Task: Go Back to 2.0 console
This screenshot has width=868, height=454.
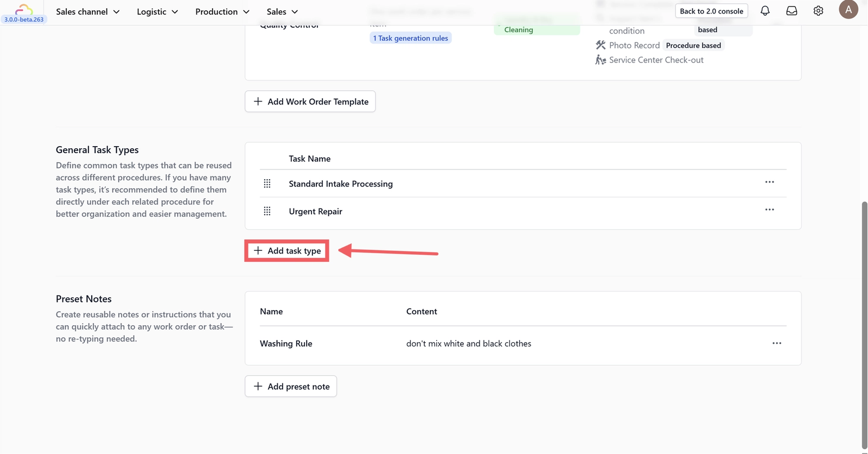Action: click(711, 11)
